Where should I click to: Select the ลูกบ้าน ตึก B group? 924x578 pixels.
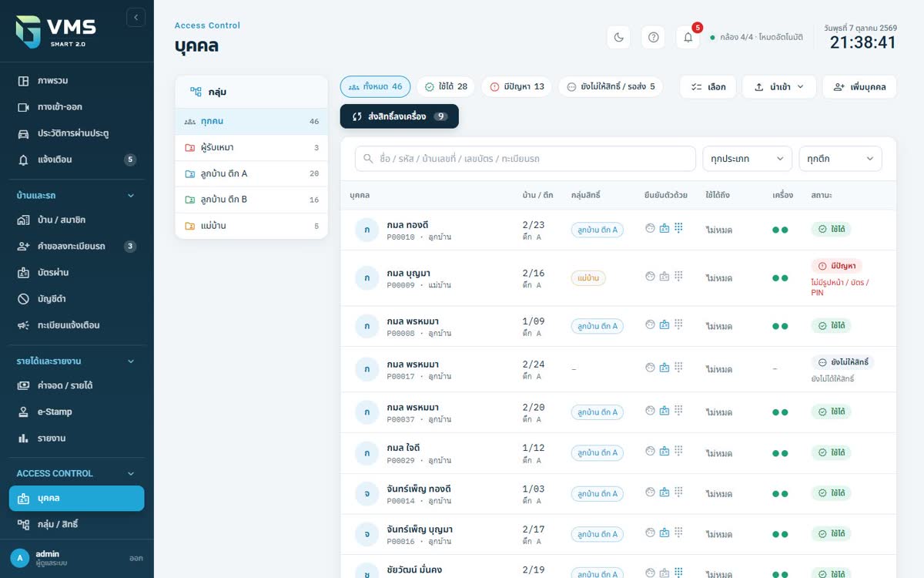(x=252, y=200)
